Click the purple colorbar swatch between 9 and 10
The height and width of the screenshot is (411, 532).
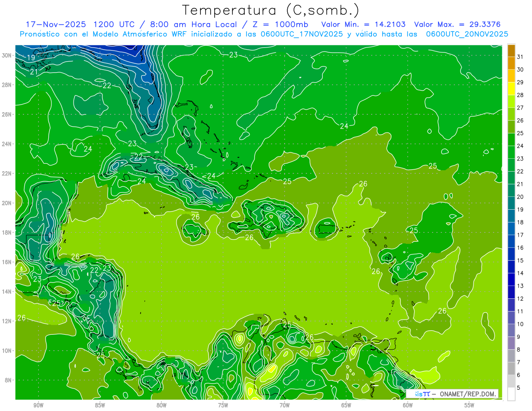(511, 331)
